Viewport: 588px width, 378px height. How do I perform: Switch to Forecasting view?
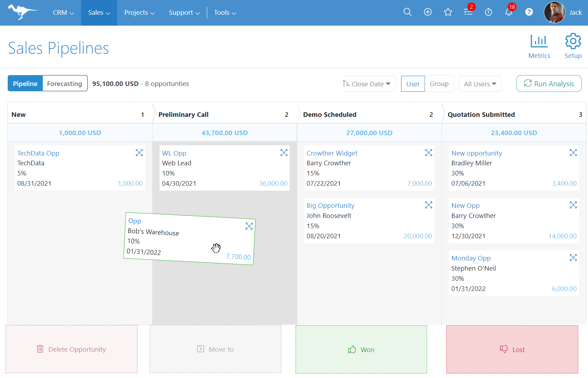click(x=65, y=84)
